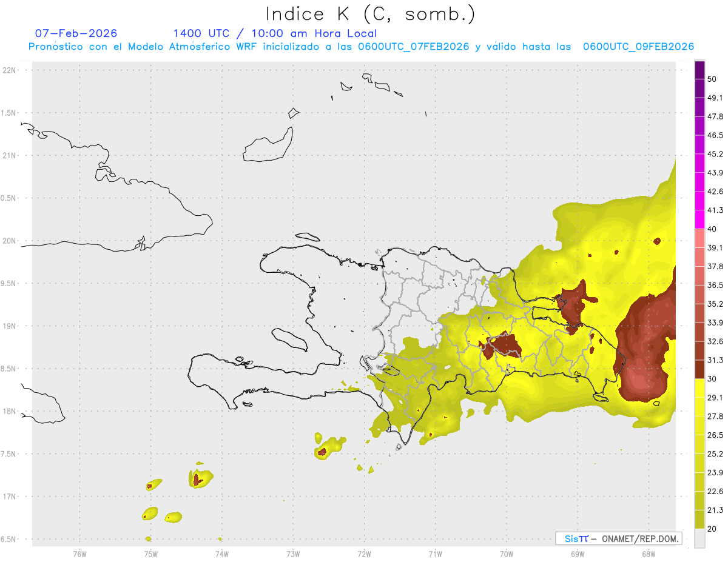Click colorbar label "30"
Image resolution: width=728 pixels, height=562 pixels.
[x=712, y=379]
